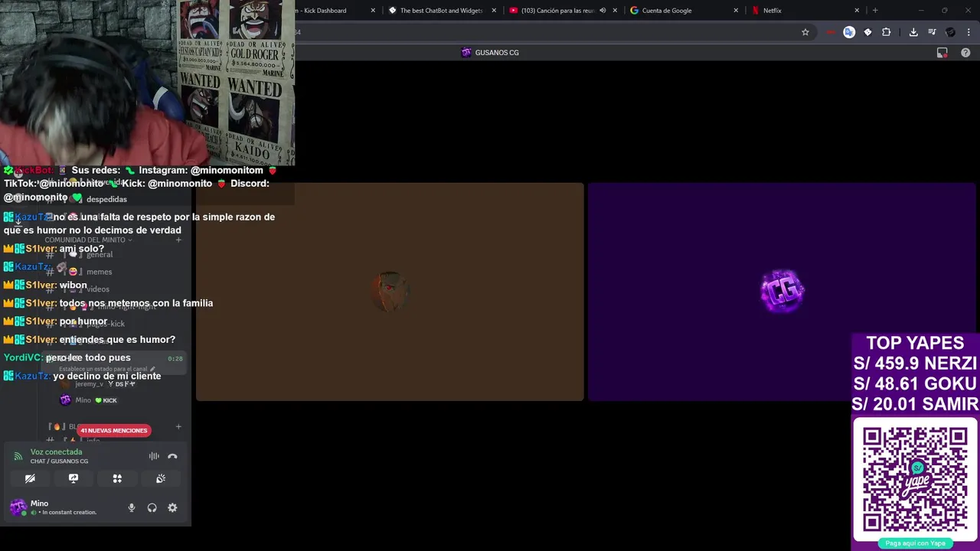980x551 pixels.
Task: Select the GUSANOS CG purple participant tile
Action: pos(782,292)
